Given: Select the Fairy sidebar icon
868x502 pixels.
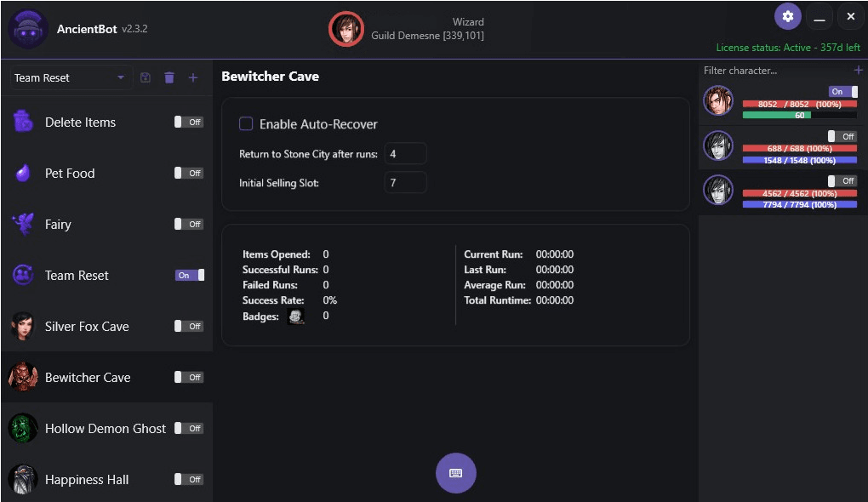Looking at the screenshot, I should 23,224.
